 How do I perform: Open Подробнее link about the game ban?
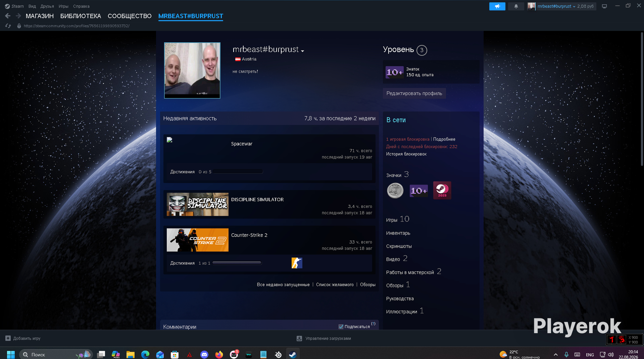click(444, 139)
